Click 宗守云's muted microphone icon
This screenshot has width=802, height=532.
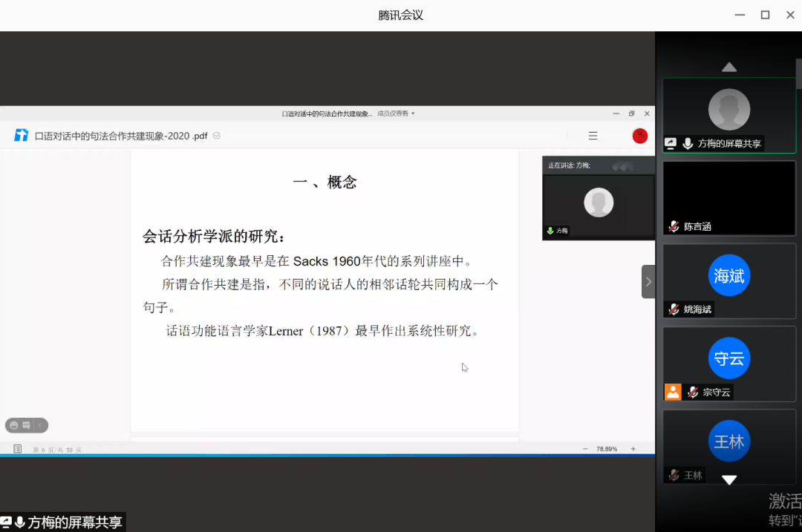click(693, 392)
